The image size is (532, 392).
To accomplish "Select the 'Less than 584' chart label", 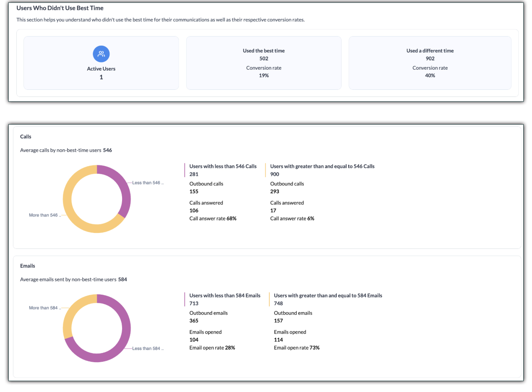I will 148,349.
